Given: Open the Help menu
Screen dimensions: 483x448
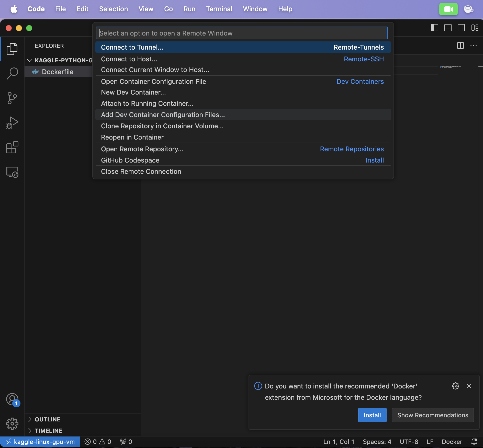Looking at the screenshot, I should pos(285,9).
